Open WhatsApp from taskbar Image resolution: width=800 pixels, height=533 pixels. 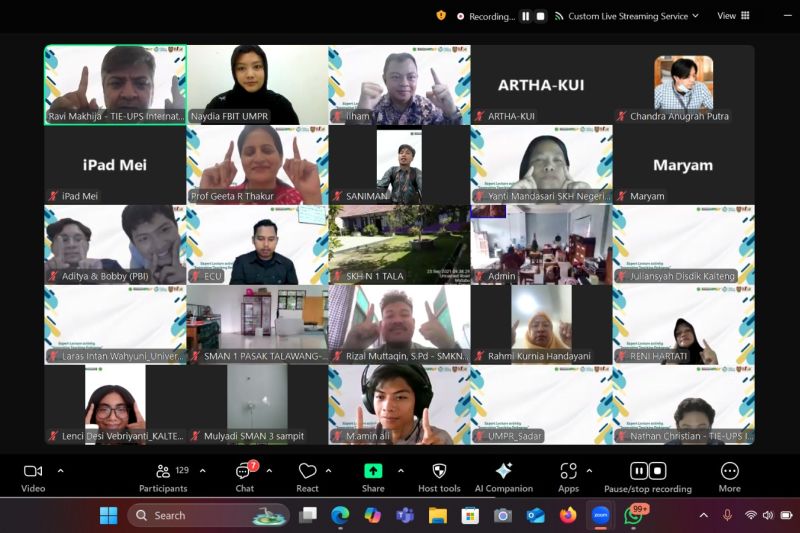point(633,516)
